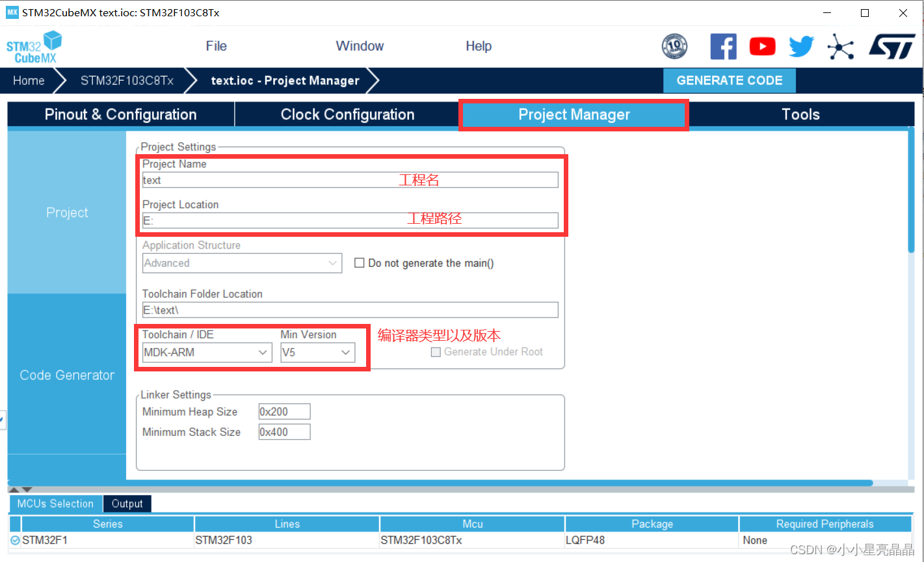Screen dimensions: 924x562
Task: Open the 10th anniversary badge icon
Action: coord(674,46)
